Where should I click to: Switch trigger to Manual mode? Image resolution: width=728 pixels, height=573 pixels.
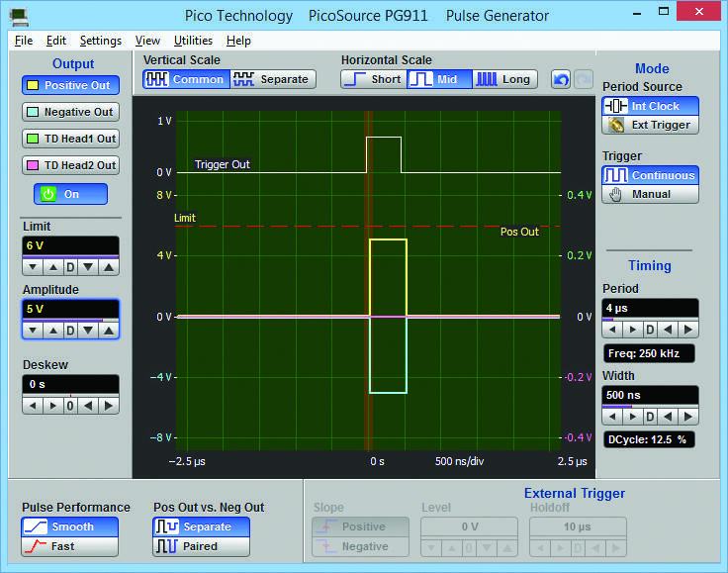(x=651, y=194)
